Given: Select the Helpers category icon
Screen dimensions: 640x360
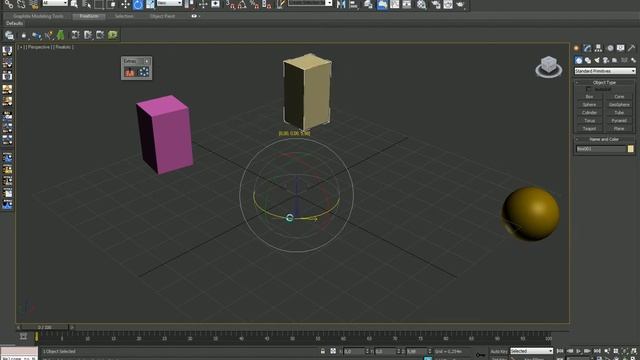Looking at the screenshot, I should [x=615, y=60].
